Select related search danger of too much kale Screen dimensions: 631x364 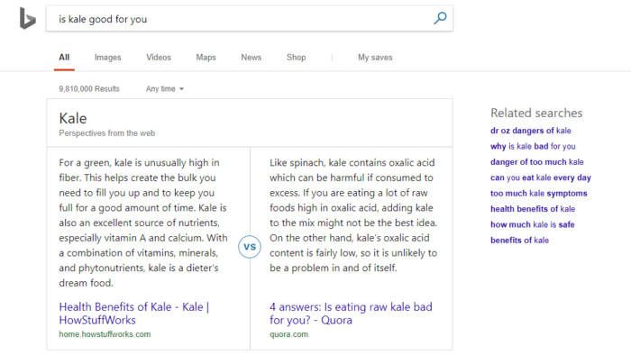click(x=537, y=162)
